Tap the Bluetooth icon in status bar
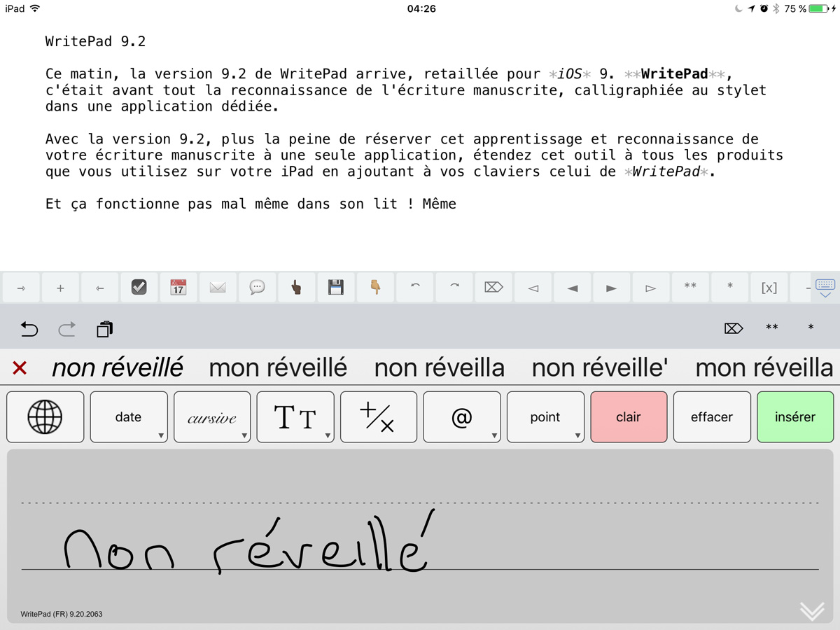The width and height of the screenshot is (840, 630). [x=776, y=8]
